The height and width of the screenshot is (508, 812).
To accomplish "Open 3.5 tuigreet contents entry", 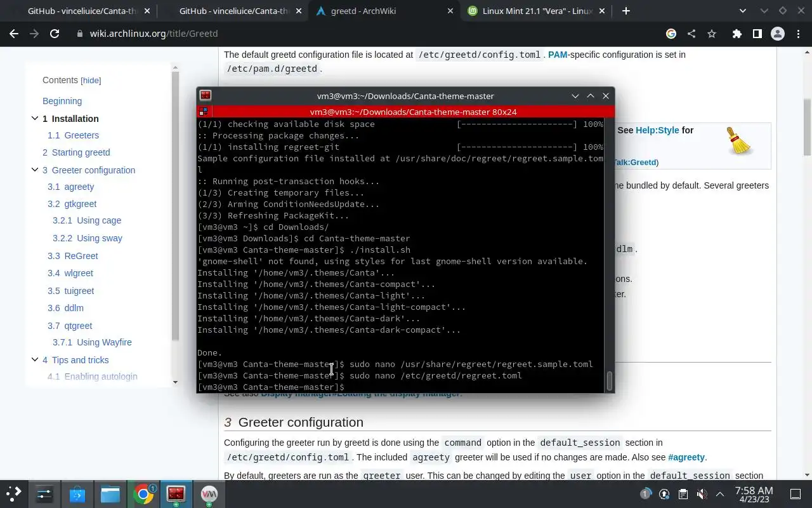I will click(70, 291).
